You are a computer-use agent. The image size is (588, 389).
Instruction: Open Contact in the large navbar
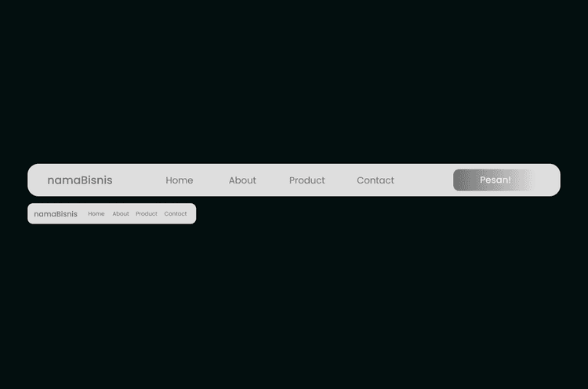pos(376,180)
